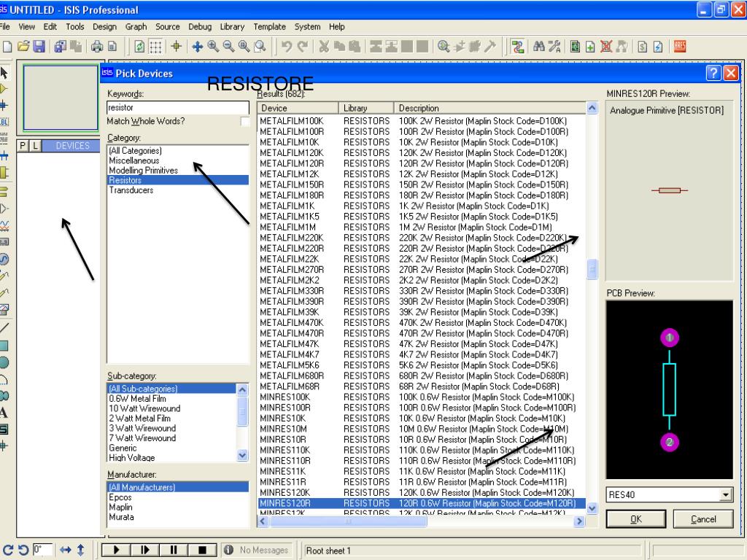This screenshot has height=560, width=747.
Task: Grab the results horizontal scrollbar thumb
Action: (348, 521)
